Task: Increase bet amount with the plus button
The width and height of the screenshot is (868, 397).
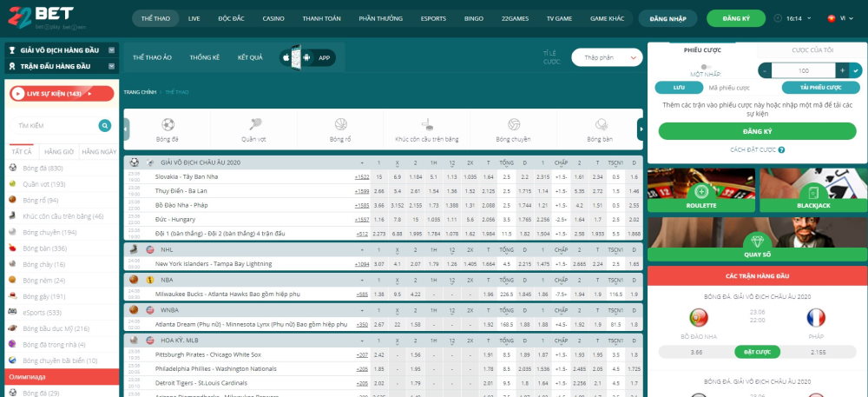Action: point(841,69)
